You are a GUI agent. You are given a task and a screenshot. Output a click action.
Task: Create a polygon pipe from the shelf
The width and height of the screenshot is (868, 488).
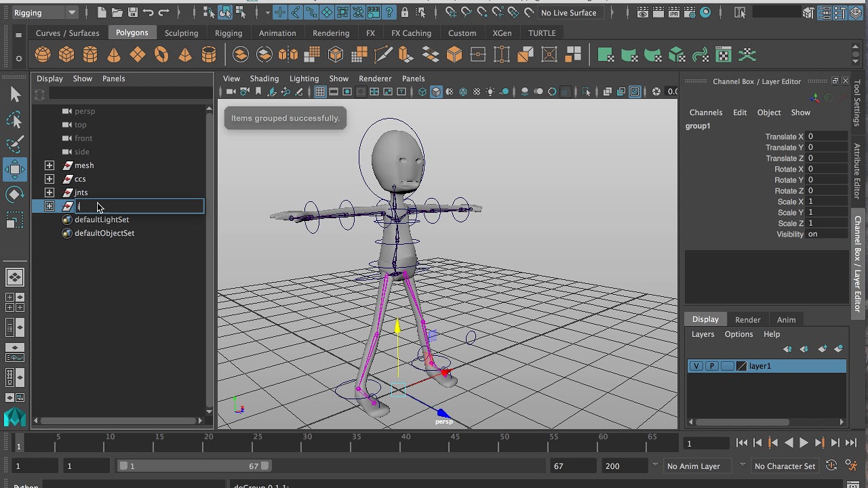[x=209, y=55]
